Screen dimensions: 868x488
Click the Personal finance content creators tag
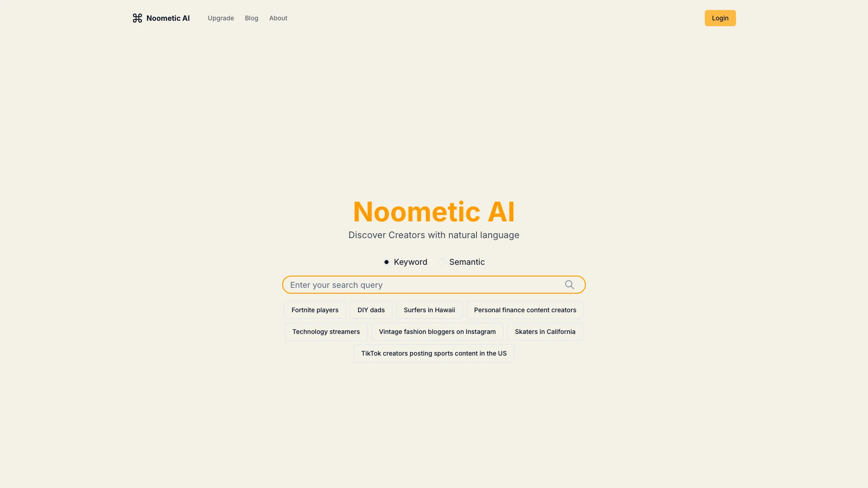524,310
